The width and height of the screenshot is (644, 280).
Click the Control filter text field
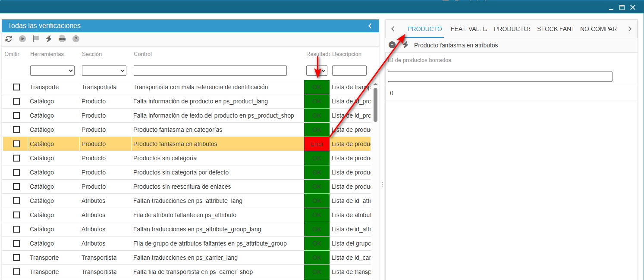210,71
